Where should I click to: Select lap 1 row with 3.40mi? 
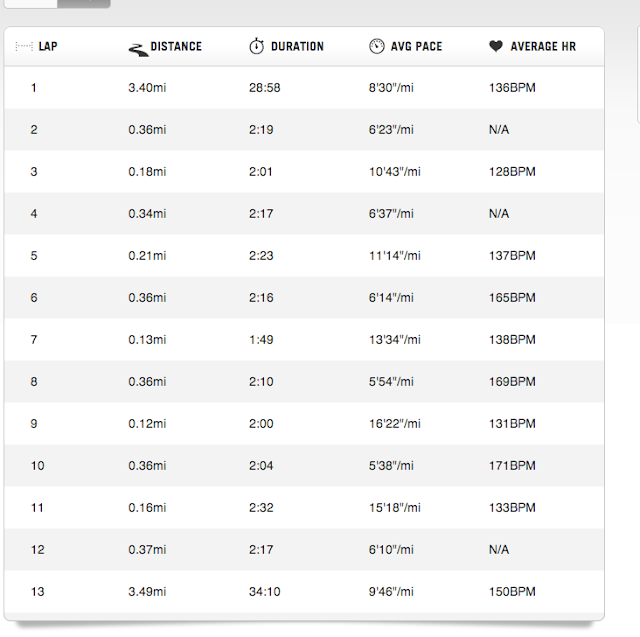pos(304,88)
